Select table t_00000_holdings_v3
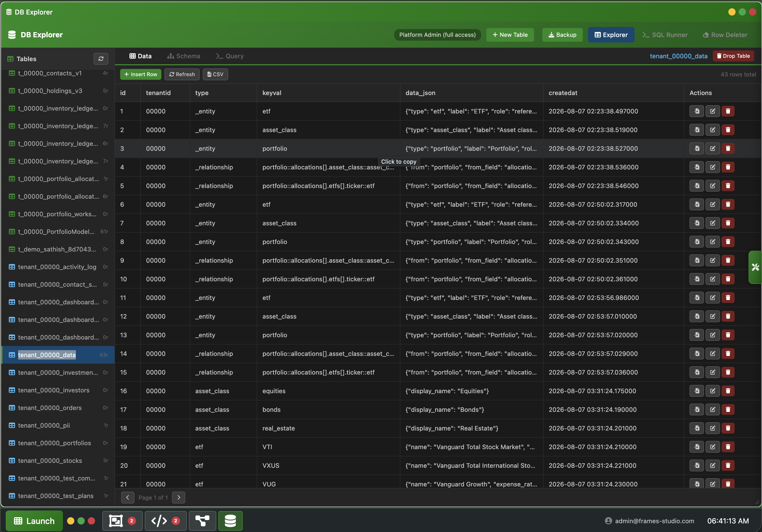The image size is (762, 532). (58, 91)
